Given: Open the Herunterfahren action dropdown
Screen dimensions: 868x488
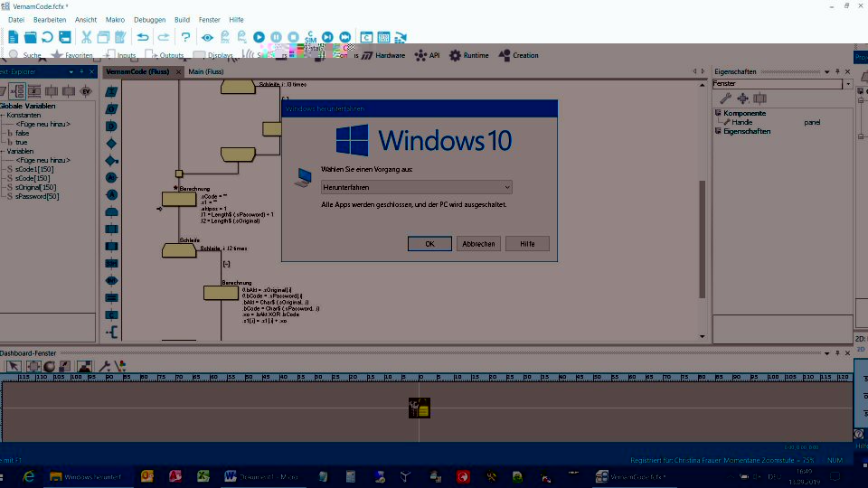Looking at the screenshot, I should point(416,187).
